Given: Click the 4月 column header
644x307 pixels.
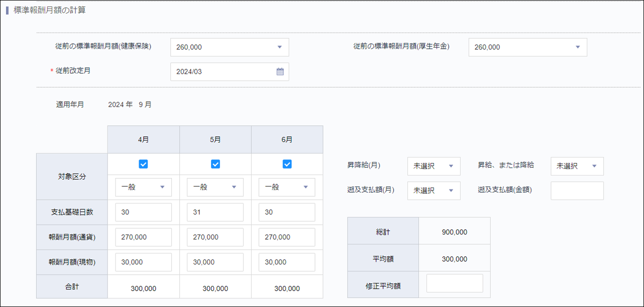Looking at the screenshot, I should pos(143,139).
